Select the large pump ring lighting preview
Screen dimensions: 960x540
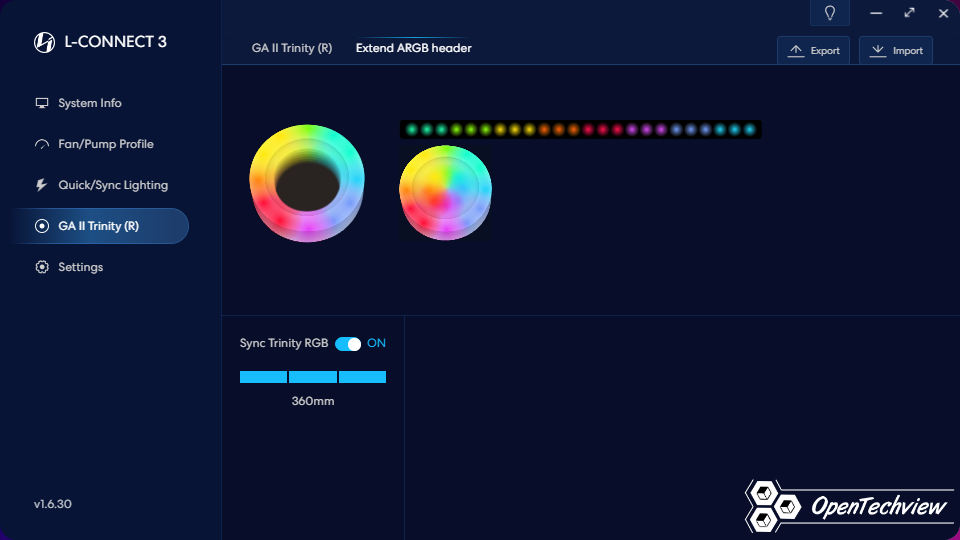point(307,183)
